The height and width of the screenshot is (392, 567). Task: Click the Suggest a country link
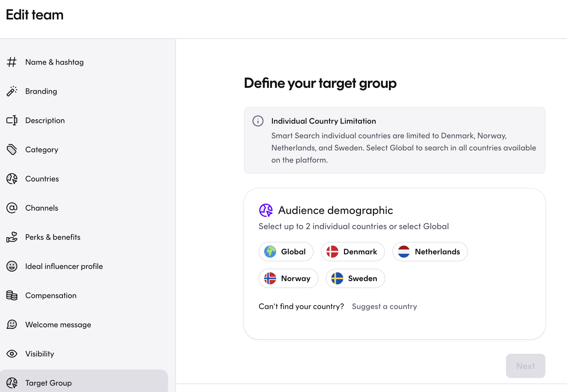pyautogui.click(x=384, y=306)
